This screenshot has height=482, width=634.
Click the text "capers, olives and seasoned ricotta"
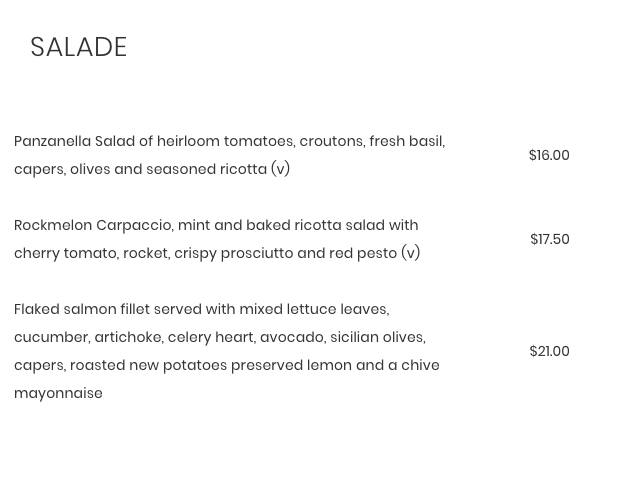[x=140, y=169]
